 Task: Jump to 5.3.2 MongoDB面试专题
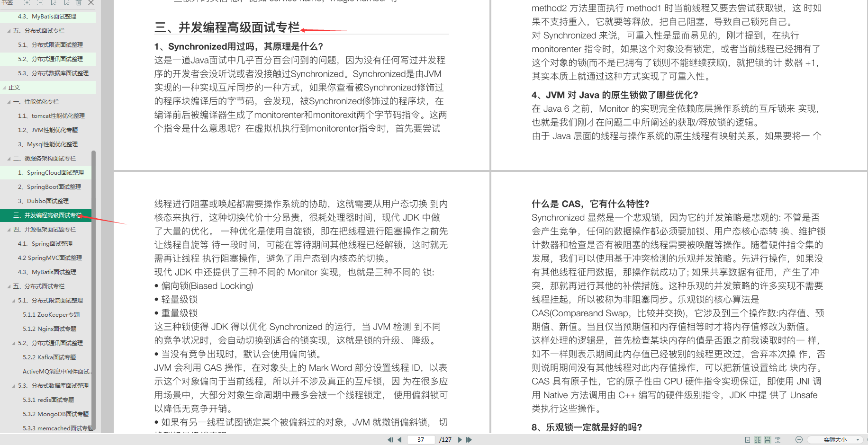(56, 414)
